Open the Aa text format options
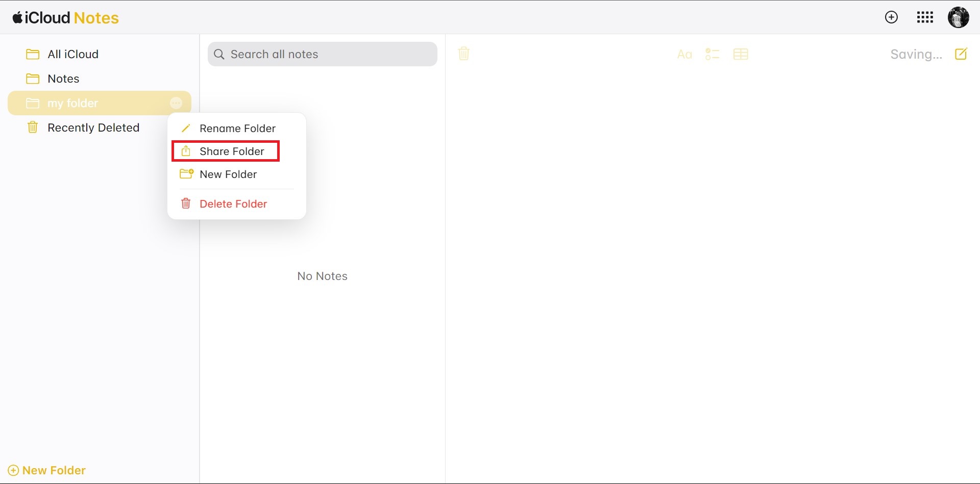The width and height of the screenshot is (980, 484). coord(684,55)
